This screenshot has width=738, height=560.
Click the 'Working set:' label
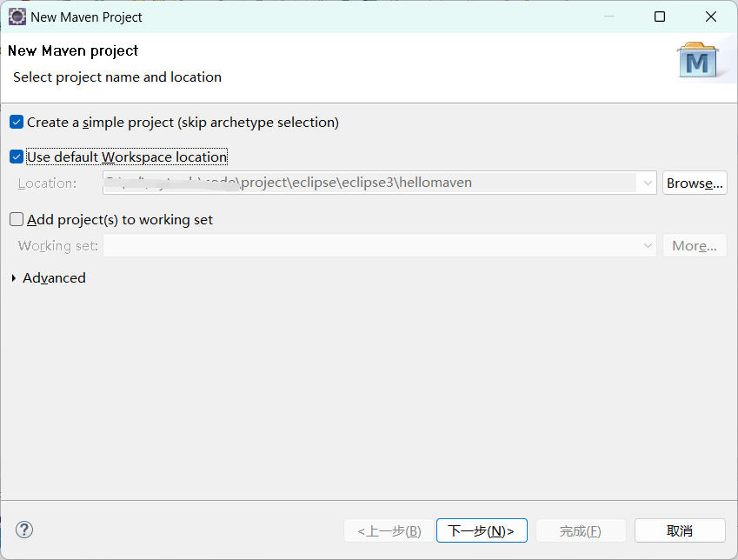click(58, 246)
